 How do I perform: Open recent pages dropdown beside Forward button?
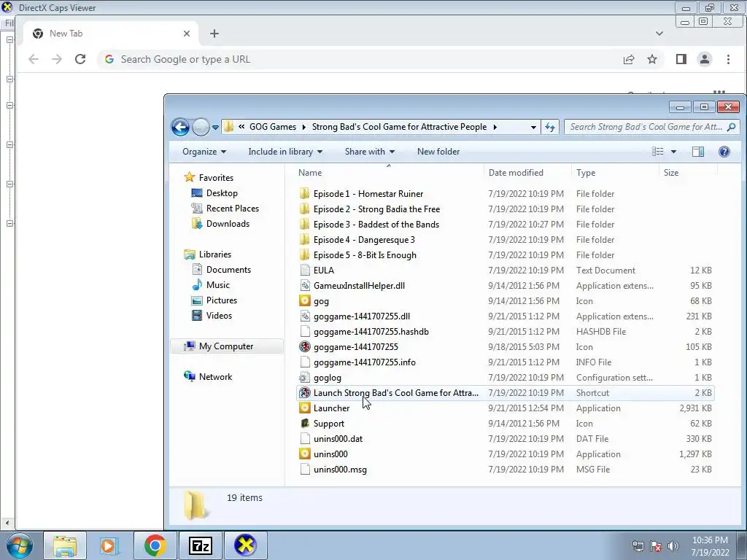pyautogui.click(x=215, y=128)
